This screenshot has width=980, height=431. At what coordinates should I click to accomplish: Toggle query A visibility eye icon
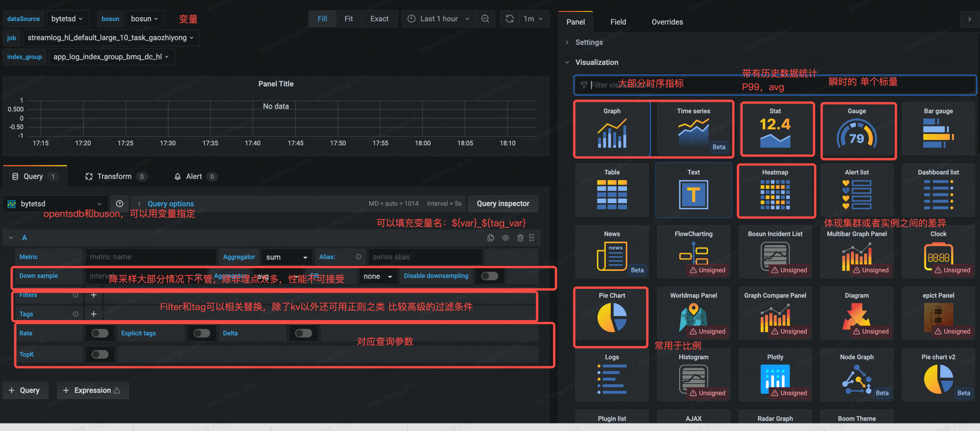(x=505, y=238)
